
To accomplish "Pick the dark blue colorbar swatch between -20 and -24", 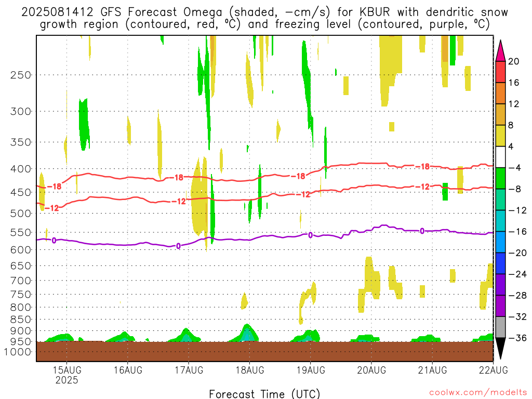I will click(x=500, y=263).
